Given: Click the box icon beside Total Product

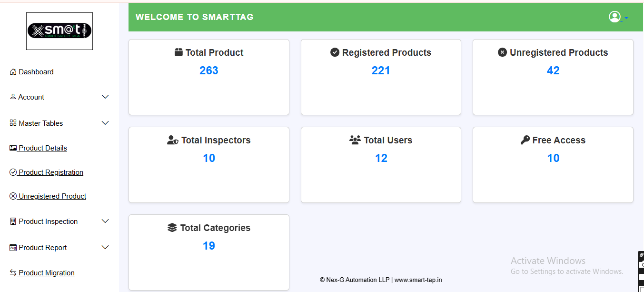Looking at the screenshot, I should pos(179,52).
